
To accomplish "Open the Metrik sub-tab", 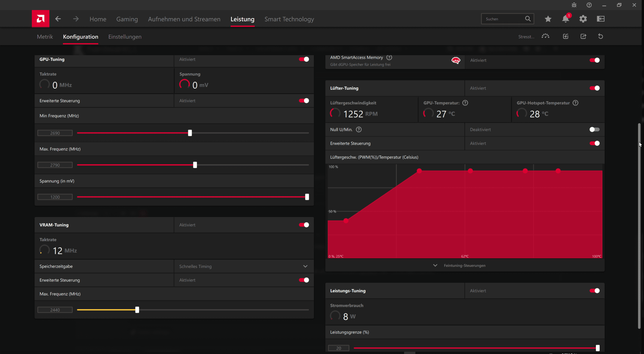I will coord(45,37).
